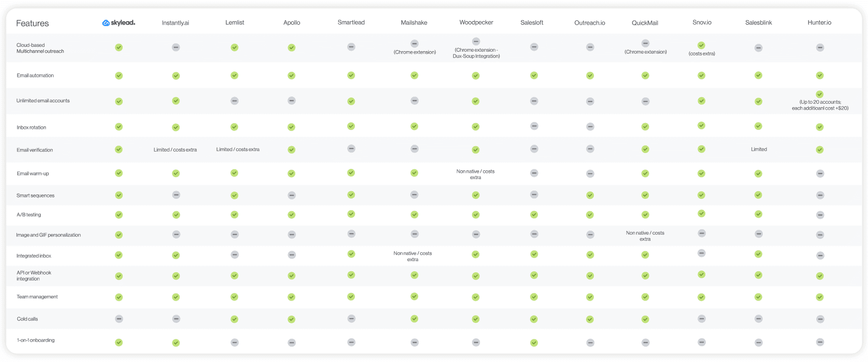
Task: Click Lemlist's gray dash for Unlimited email accounts
Action: click(x=234, y=101)
